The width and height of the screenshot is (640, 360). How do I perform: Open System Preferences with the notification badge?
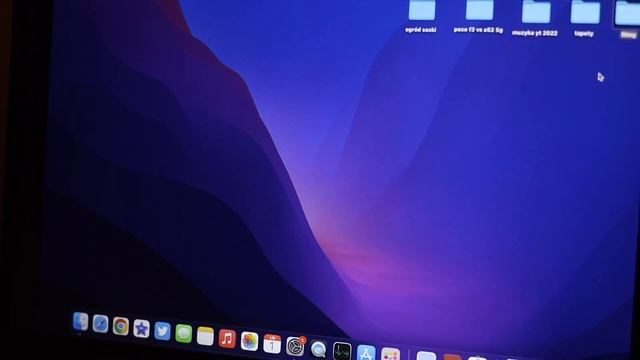[x=295, y=347]
